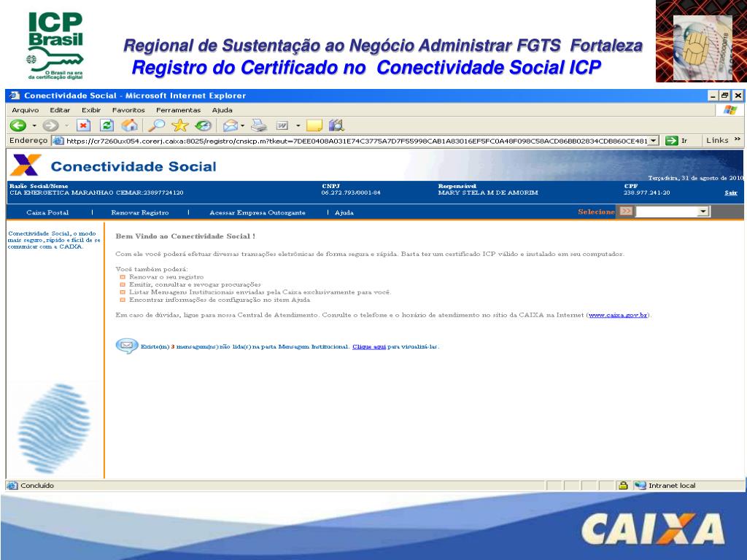Click the IE title bar page icon
The width and height of the screenshot is (747, 560).
(x=15, y=96)
